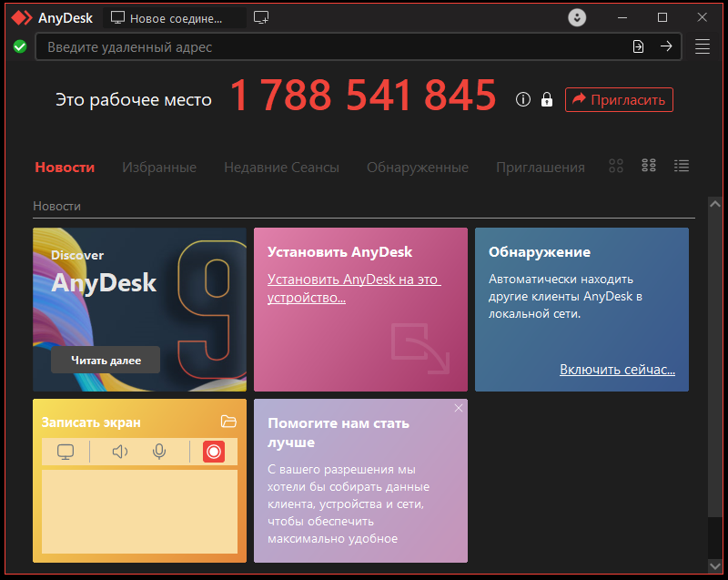Switch to large tiles view
This screenshot has height=580, width=728.
(x=616, y=166)
